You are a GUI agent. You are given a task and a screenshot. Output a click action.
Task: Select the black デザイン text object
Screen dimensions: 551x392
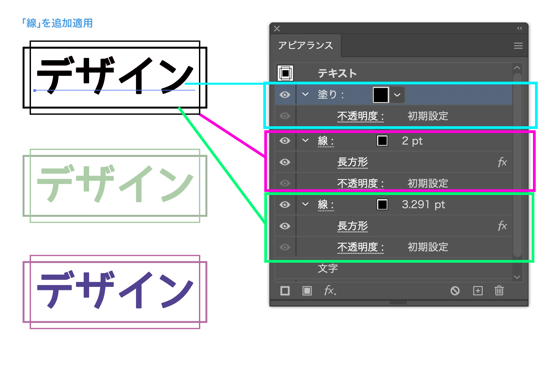click(115, 76)
